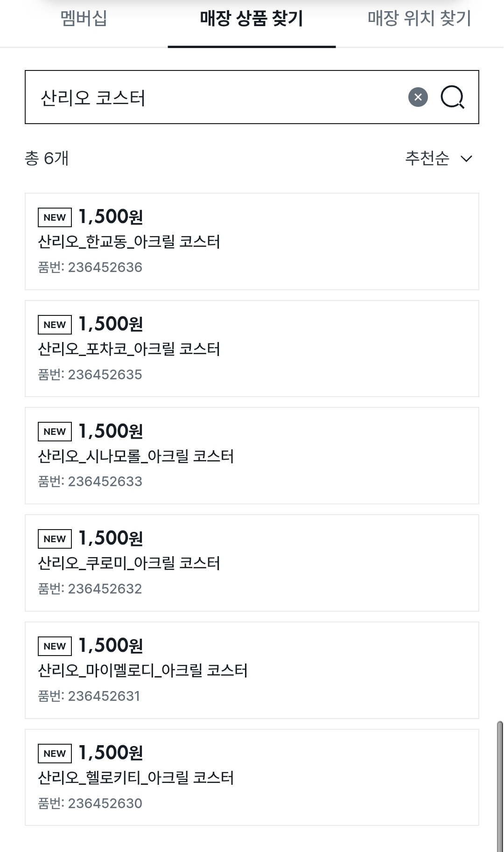Click the chevron next to 추천순

(x=466, y=159)
